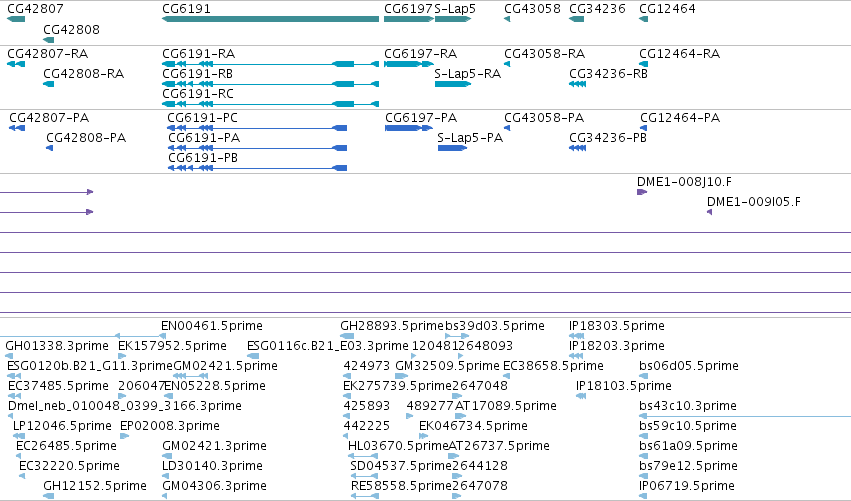The image size is (851, 501).
Task: Click the DME1-008J10.F feature
Action: pyautogui.click(x=642, y=192)
